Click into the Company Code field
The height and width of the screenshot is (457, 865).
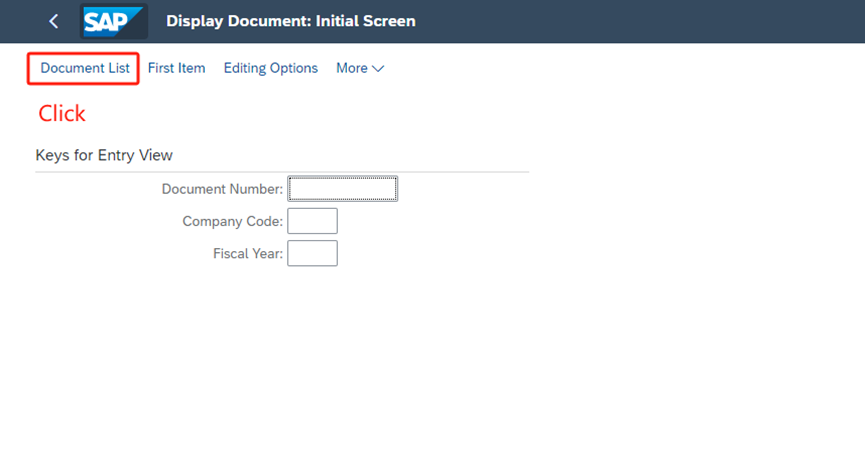(x=312, y=221)
